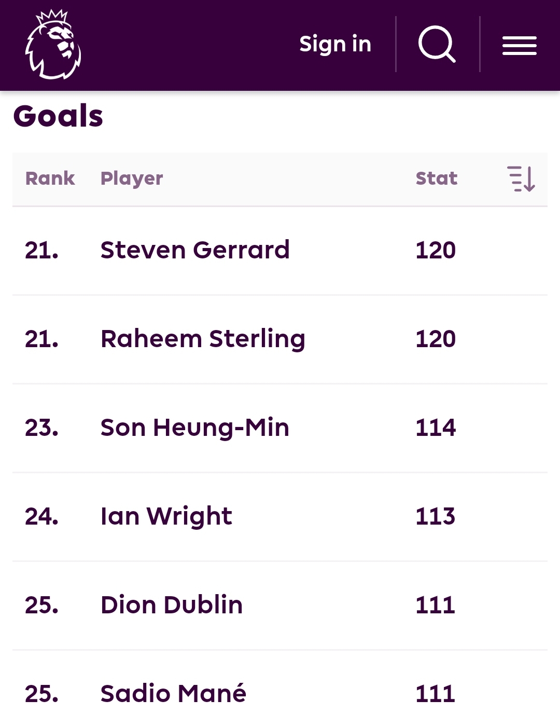Open Steven Gerrard's player profile
Image resolution: width=560 pixels, height=728 pixels.
pyautogui.click(x=195, y=250)
